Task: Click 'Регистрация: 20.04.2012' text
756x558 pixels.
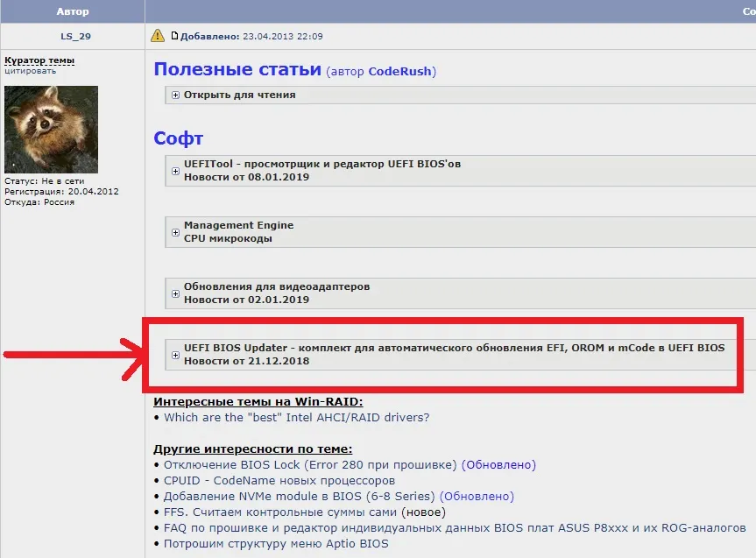Action: [61, 192]
